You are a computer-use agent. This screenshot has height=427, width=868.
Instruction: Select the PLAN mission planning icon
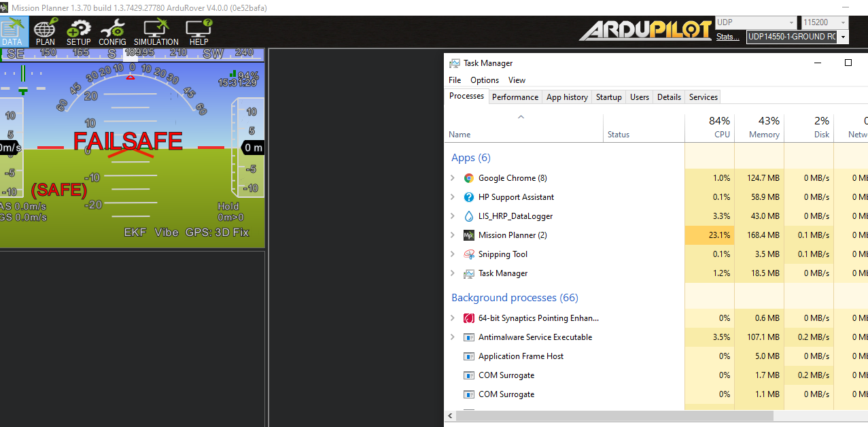[x=45, y=32]
